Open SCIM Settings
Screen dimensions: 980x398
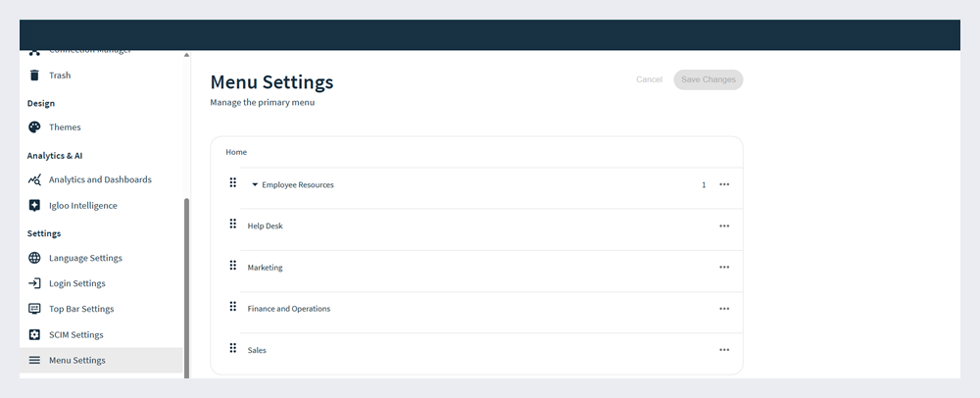coord(75,334)
